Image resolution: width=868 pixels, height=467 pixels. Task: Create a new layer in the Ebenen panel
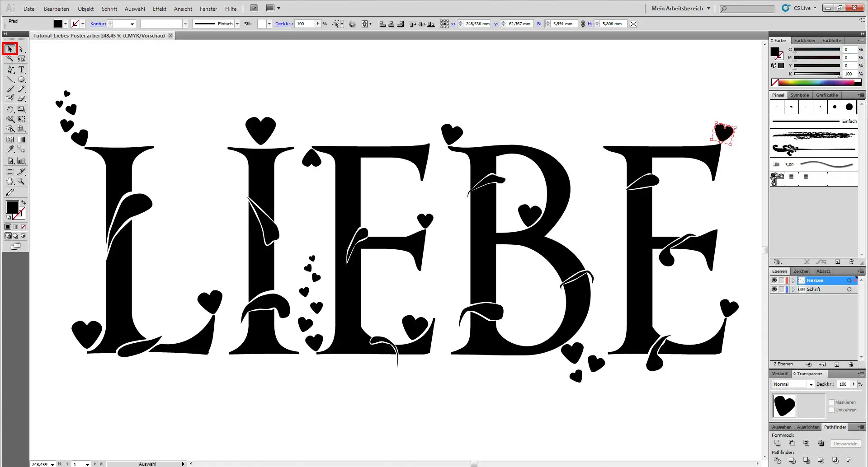(837, 364)
